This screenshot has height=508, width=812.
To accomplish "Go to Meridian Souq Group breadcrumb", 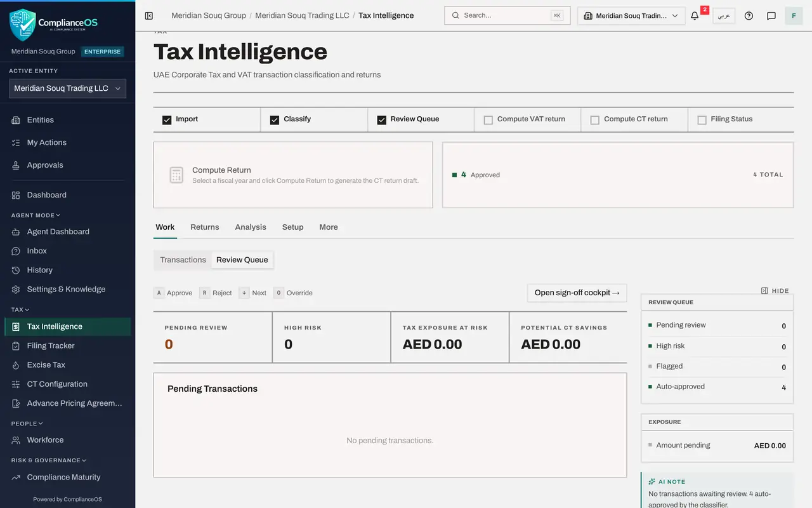I will click(209, 15).
